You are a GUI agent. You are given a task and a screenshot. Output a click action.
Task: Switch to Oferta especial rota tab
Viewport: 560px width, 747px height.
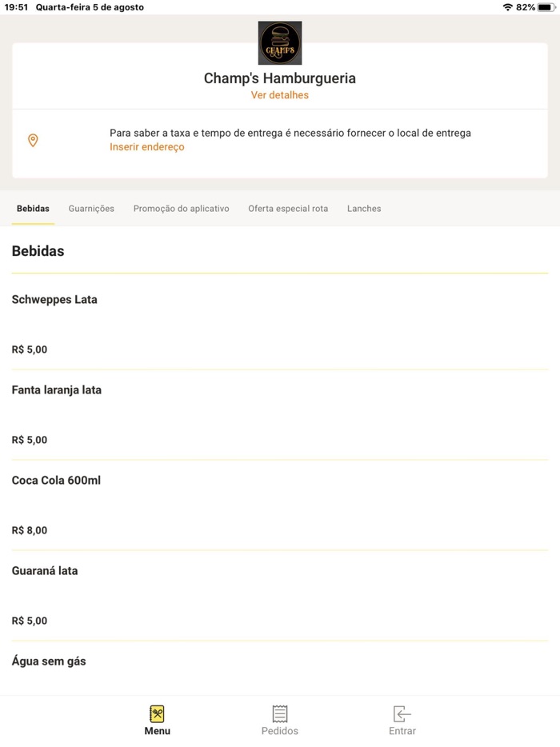pyautogui.click(x=288, y=209)
